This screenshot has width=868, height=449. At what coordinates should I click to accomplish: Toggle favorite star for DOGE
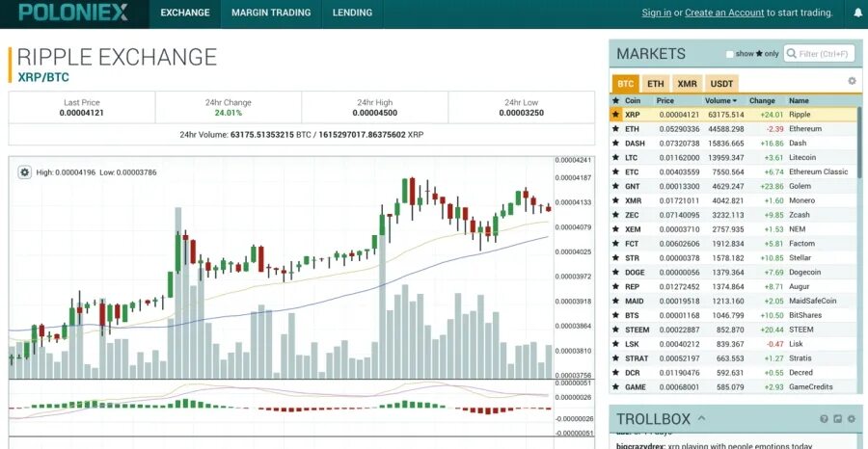click(615, 273)
